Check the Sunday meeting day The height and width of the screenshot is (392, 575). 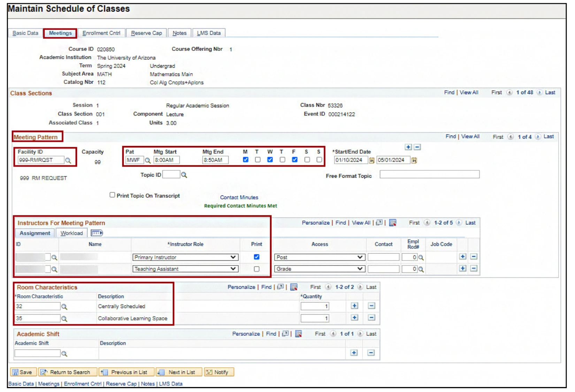[319, 160]
